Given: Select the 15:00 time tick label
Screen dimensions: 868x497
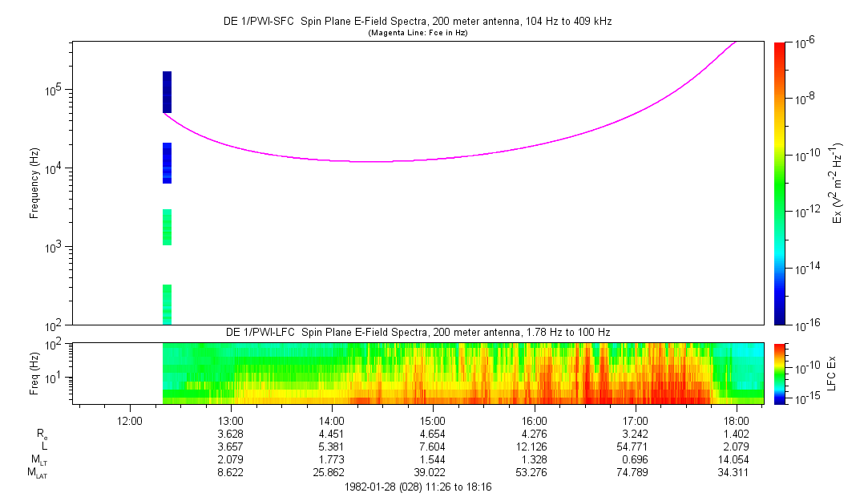Looking at the screenshot, I should coord(433,419).
